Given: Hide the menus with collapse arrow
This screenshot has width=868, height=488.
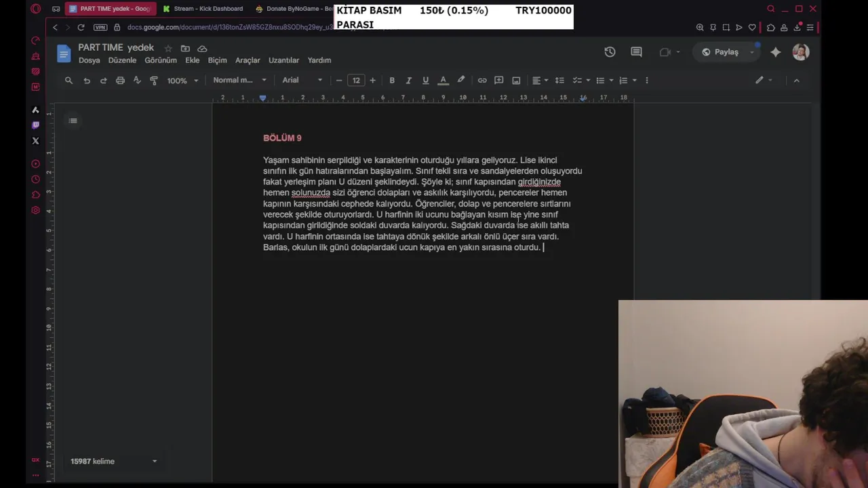Looking at the screenshot, I should click(796, 80).
